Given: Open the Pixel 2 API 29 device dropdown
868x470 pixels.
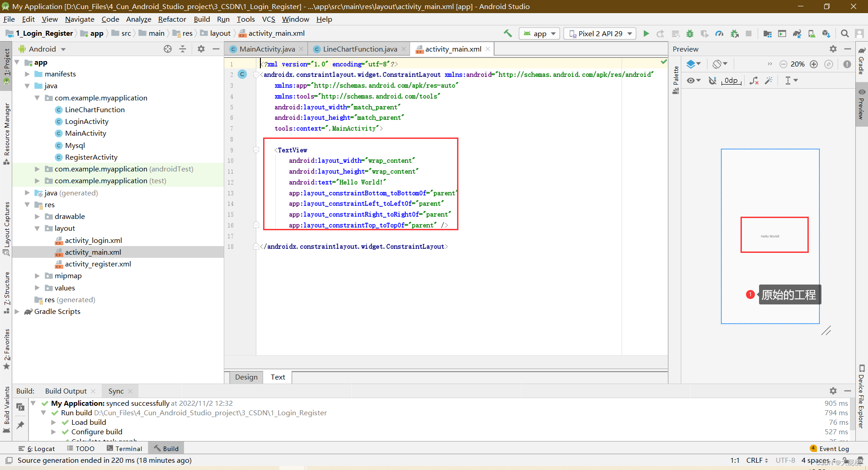Looking at the screenshot, I should [599, 33].
